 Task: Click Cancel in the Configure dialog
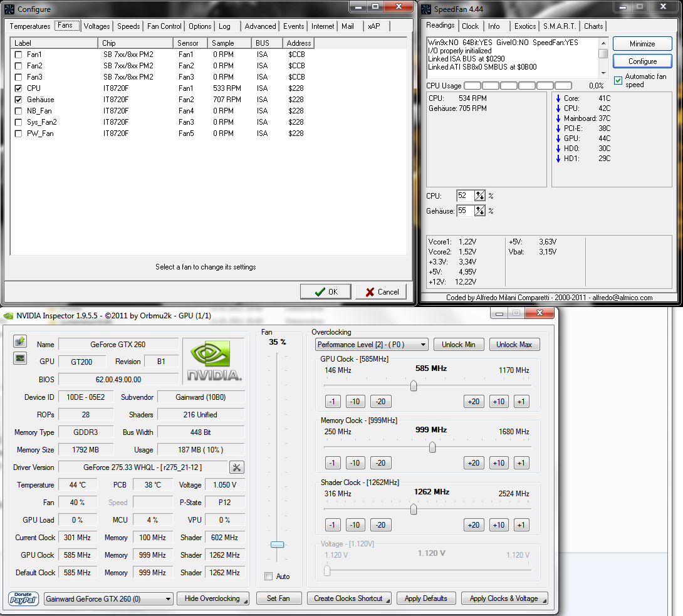click(381, 292)
